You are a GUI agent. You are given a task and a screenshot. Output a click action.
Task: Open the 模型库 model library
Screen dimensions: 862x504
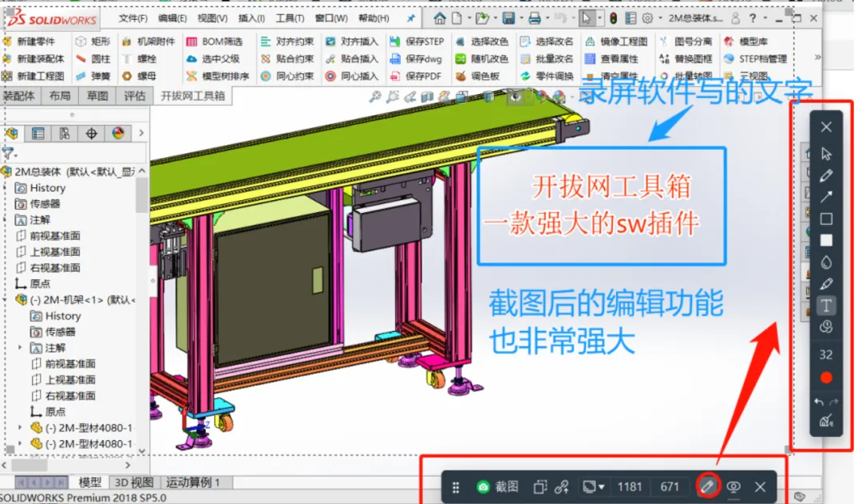point(745,41)
